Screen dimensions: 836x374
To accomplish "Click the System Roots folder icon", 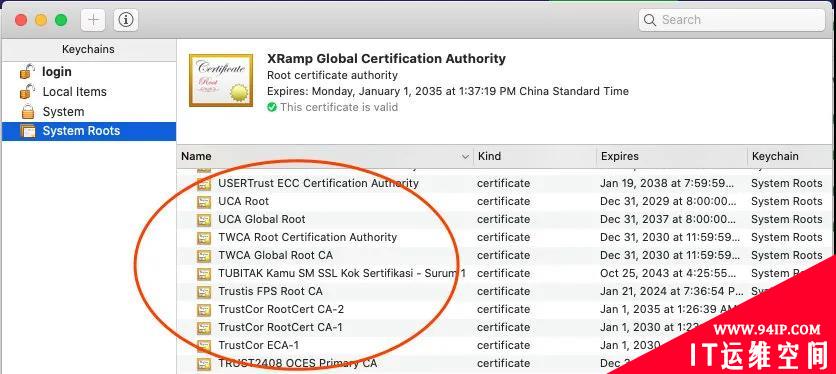I will pyautogui.click(x=28, y=131).
